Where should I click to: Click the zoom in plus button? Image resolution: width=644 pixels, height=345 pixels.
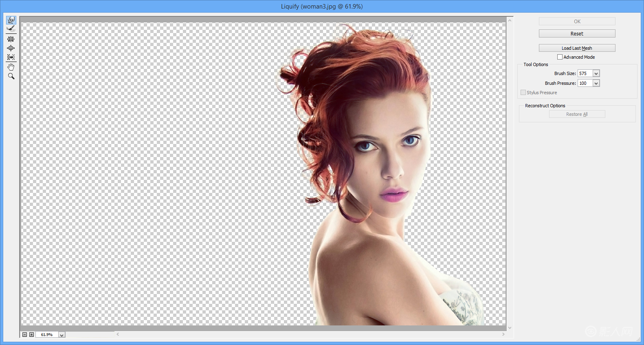31,334
